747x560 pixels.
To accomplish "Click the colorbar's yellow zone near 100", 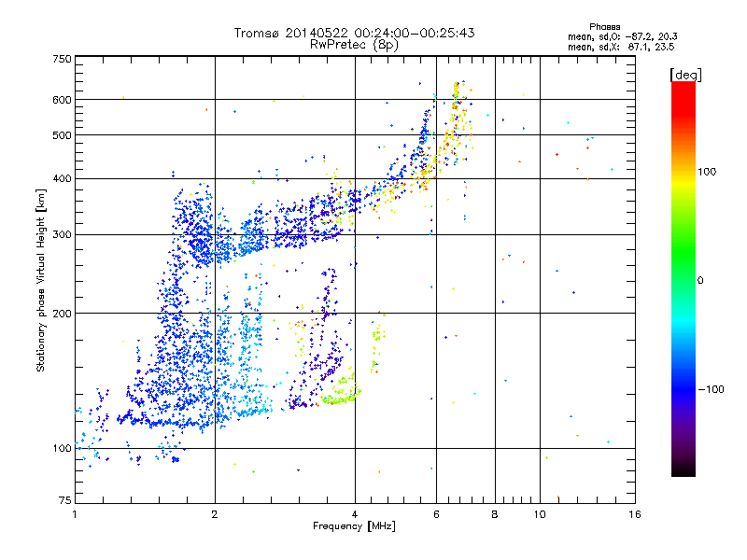I will tap(684, 181).
